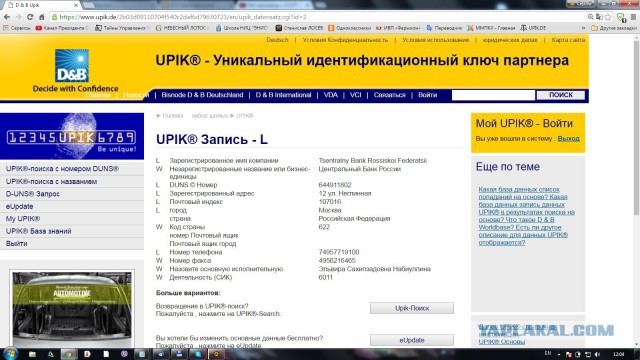Click the Upik-Поиск button

(x=412, y=308)
